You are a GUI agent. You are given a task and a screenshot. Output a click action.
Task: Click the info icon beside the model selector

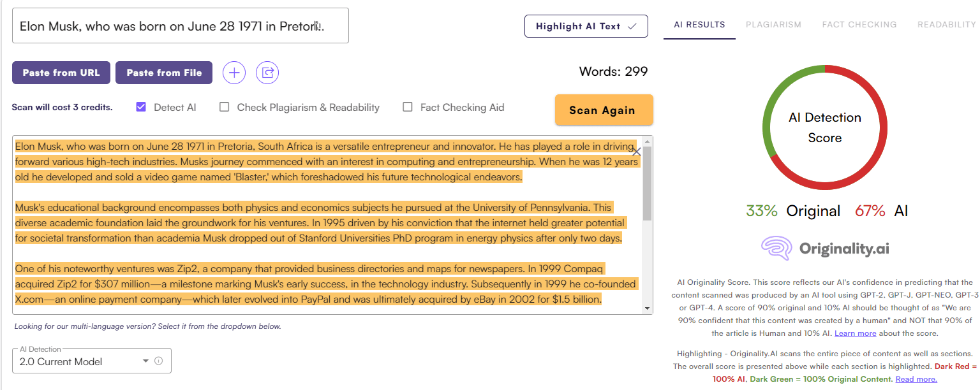click(x=159, y=361)
